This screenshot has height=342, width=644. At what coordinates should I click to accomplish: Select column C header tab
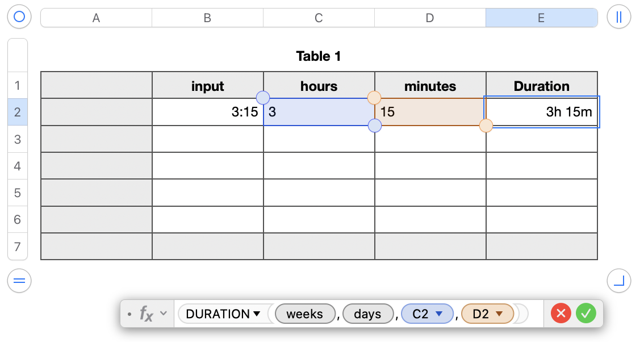[x=319, y=18]
